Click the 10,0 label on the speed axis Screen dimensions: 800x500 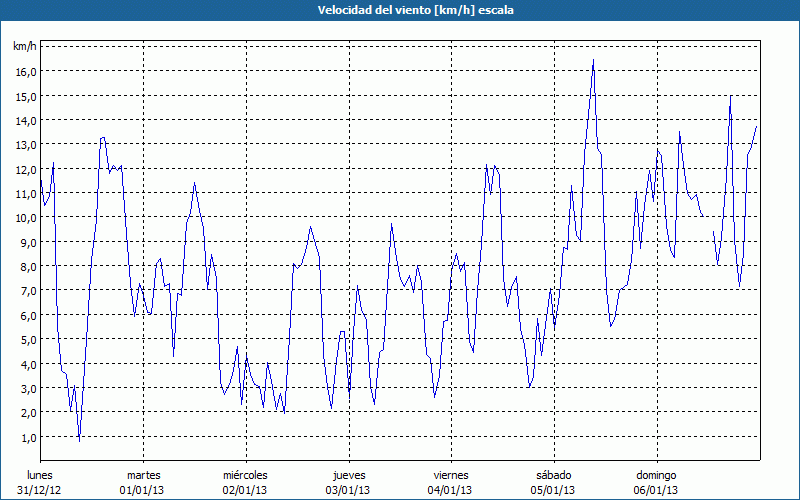(25, 217)
